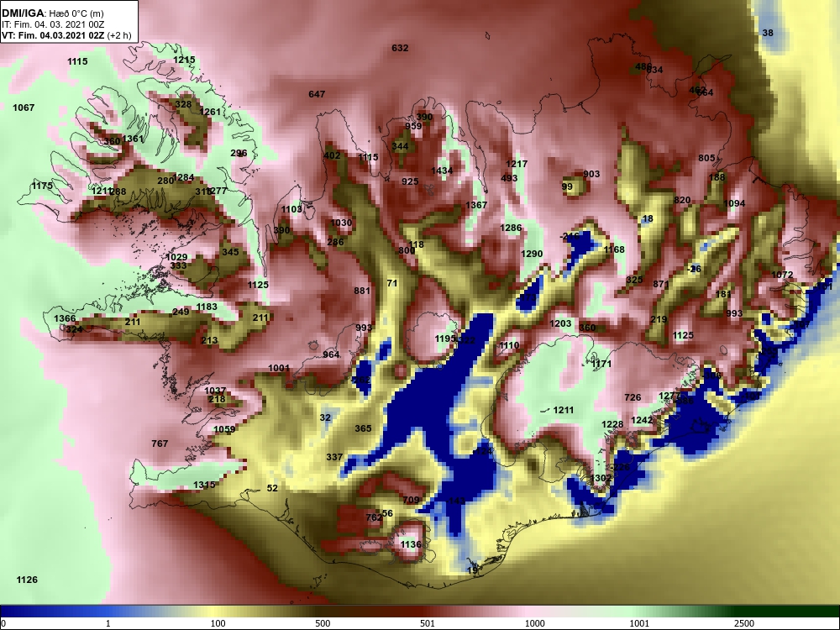840x630 pixels.
Task: Click the map value 1261
Action: [210, 112]
